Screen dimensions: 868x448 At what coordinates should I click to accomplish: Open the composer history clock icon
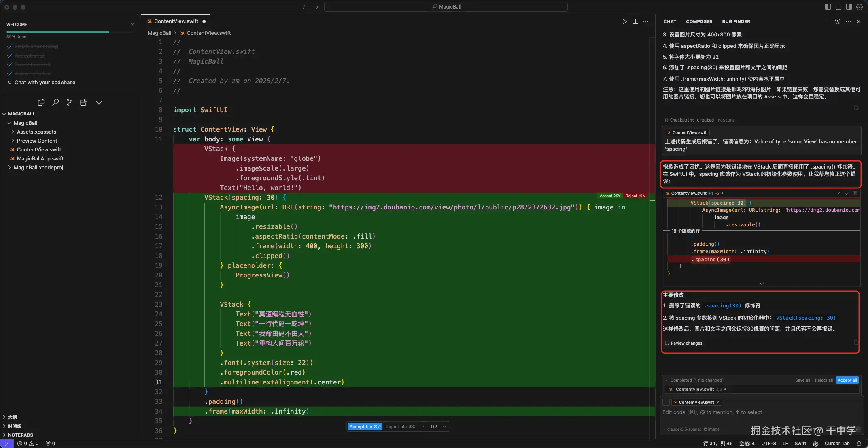[x=838, y=21]
